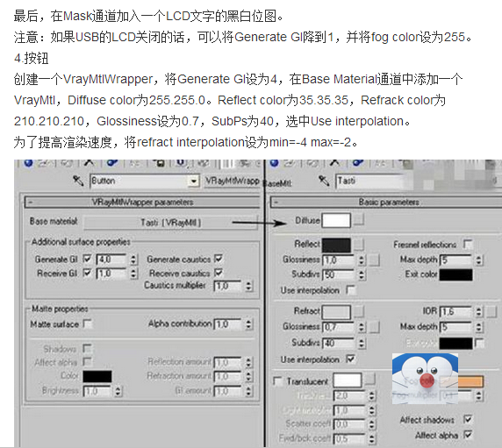The height and width of the screenshot is (448, 502).
Task: Open the IOR map slot button
Action: [491, 311]
